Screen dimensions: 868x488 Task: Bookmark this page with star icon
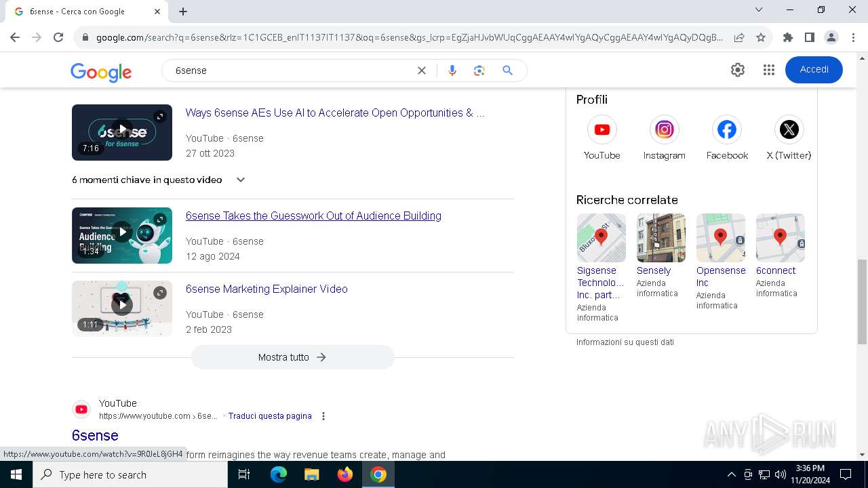(761, 37)
